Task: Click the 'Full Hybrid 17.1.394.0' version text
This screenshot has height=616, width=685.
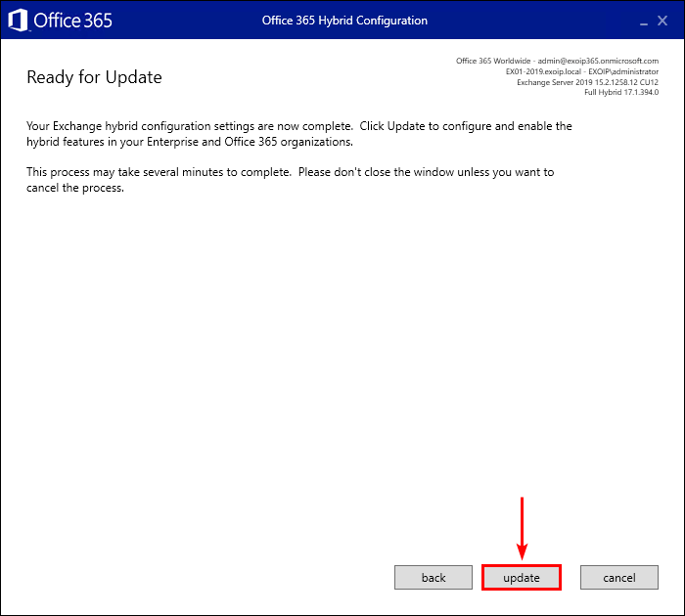Action: tap(621, 92)
